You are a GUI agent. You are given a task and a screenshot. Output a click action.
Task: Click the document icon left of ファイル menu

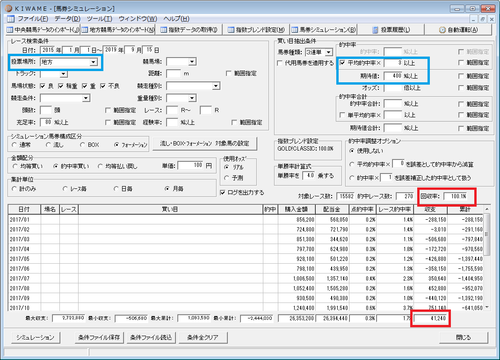[x=11, y=19]
